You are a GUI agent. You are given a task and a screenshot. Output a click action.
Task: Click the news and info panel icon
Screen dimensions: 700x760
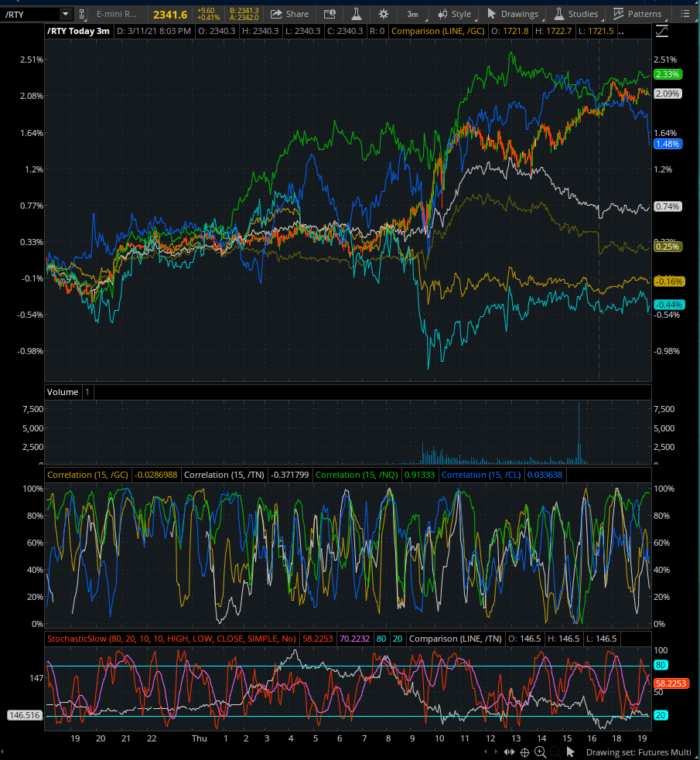click(x=330, y=14)
